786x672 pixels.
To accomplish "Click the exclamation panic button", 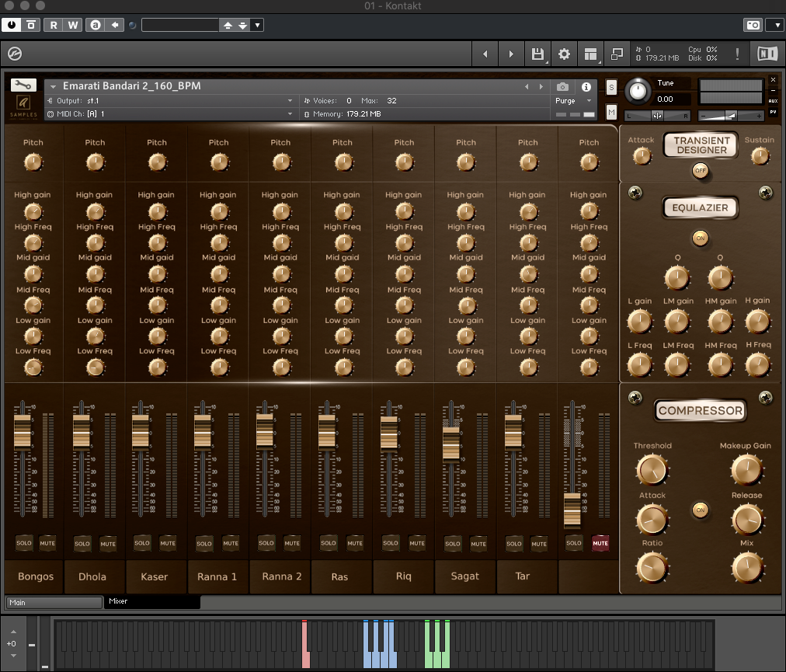I will click(737, 54).
